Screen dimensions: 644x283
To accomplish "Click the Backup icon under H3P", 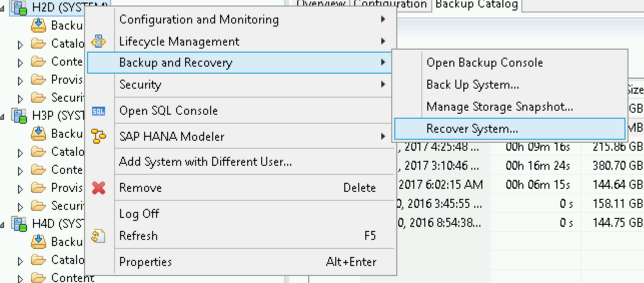I will [x=39, y=134].
